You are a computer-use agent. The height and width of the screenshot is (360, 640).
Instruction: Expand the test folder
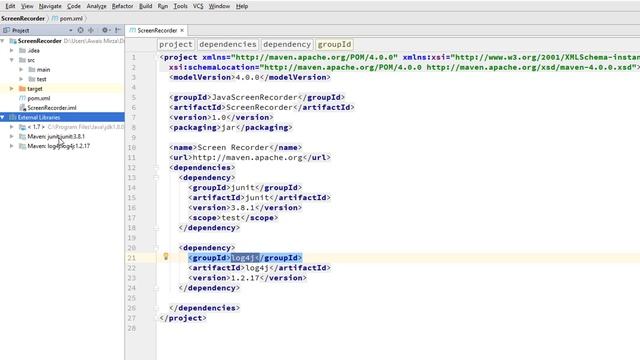pyautogui.click(x=21, y=79)
